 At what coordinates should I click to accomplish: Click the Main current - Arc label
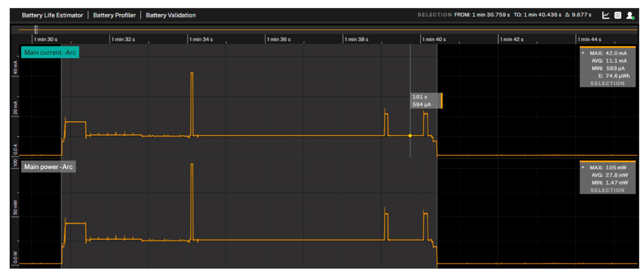coord(50,52)
